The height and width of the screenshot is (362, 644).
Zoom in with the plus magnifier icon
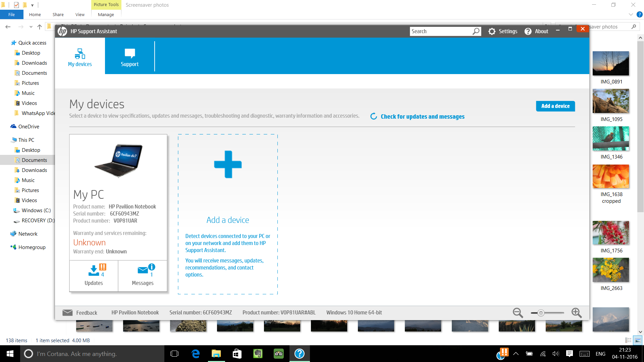tap(577, 313)
